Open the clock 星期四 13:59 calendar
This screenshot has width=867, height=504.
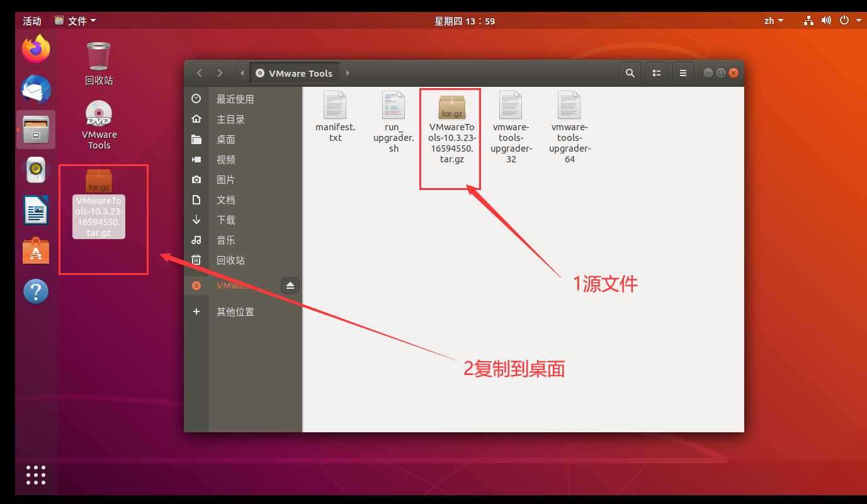click(465, 21)
